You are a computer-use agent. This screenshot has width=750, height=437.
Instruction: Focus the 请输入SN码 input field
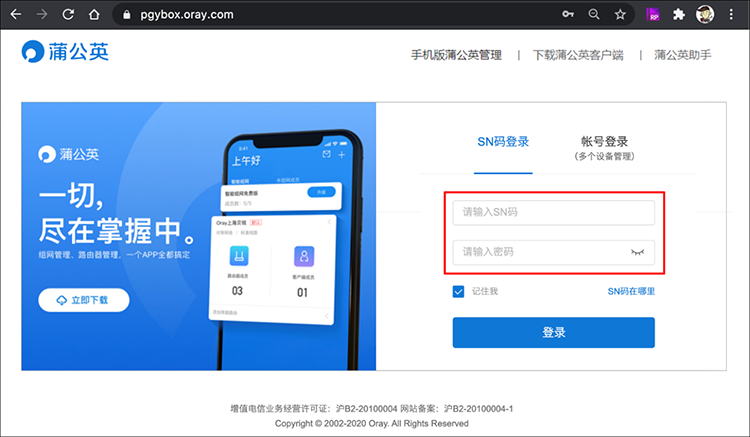coord(553,212)
